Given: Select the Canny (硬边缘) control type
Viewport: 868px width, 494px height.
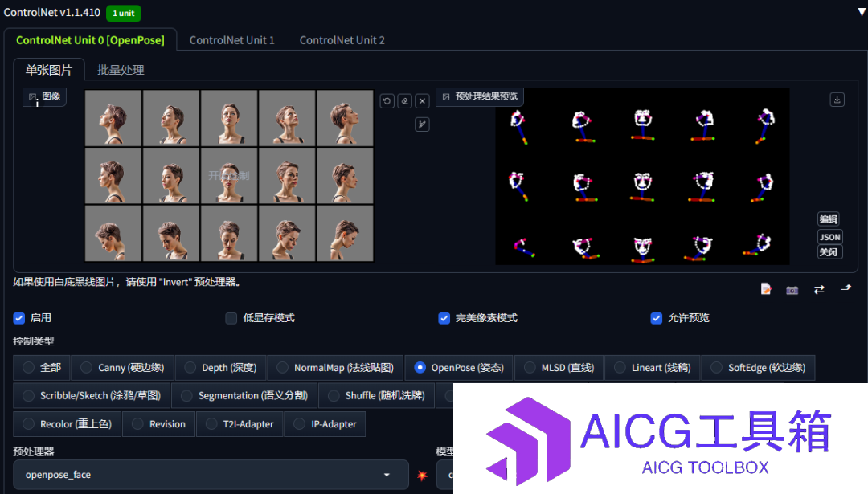Looking at the screenshot, I should click(x=122, y=368).
